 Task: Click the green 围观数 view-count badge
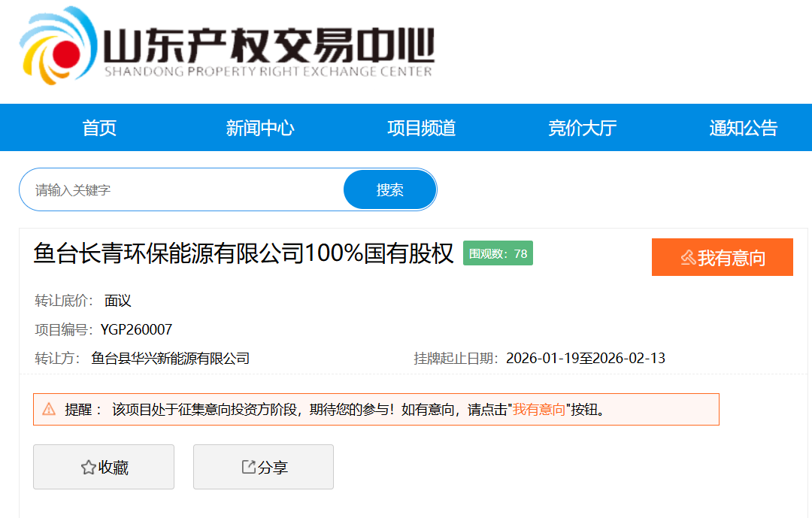click(x=498, y=253)
